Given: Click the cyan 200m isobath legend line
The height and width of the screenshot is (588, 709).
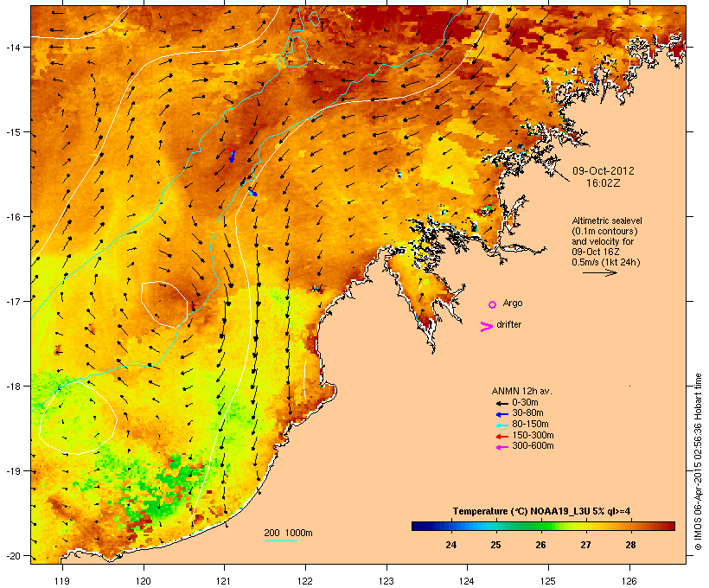Looking at the screenshot, I should pyautogui.click(x=280, y=540).
